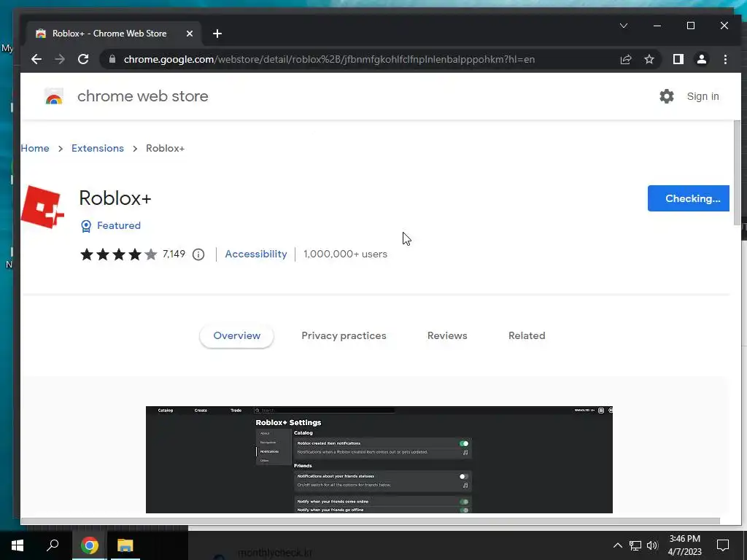Open the Chrome three-dot menu
747x560 pixels.
tap(725, 60)
